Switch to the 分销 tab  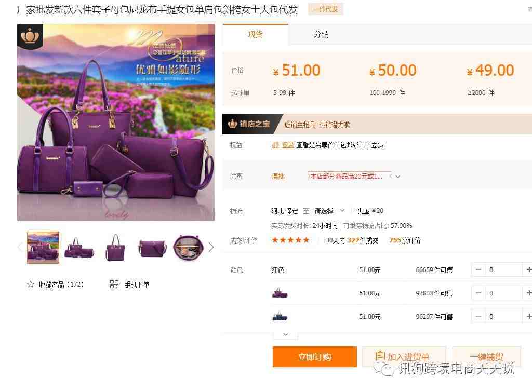pyautogui.click(x=321, y=34)
